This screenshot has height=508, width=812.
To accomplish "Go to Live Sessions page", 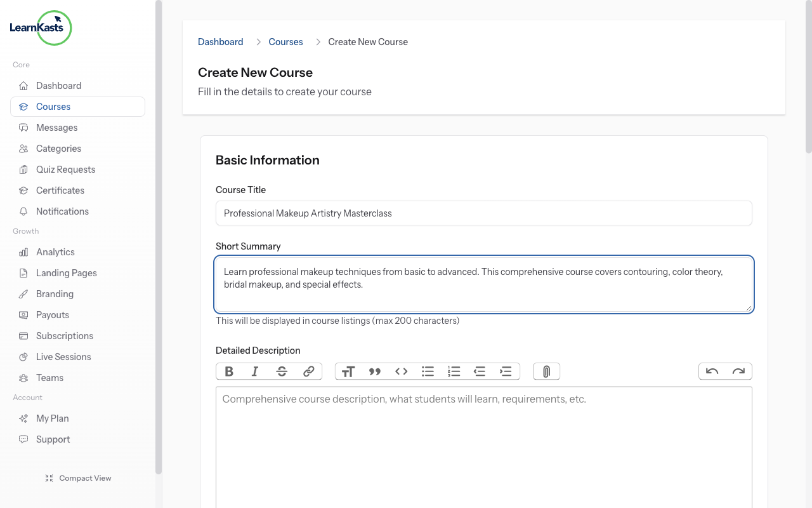I will [63, 357].
